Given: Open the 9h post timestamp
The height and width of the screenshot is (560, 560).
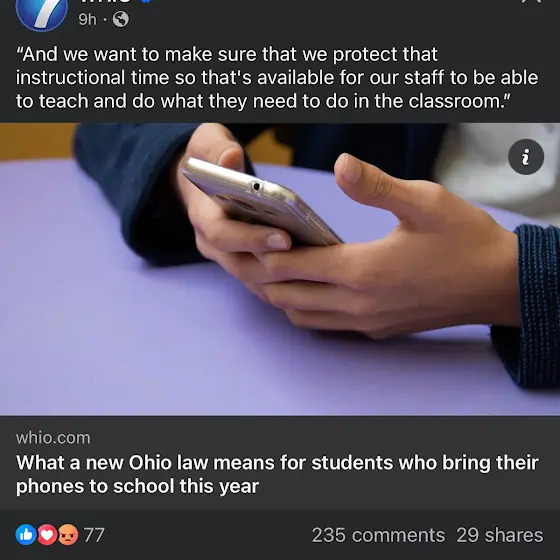Looking at the screenshot, I should (88, 19).
